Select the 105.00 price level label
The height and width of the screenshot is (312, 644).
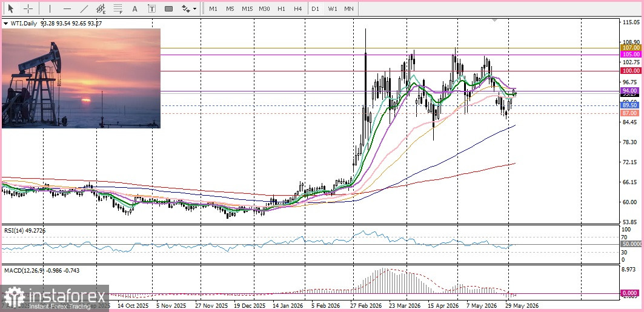point(631,54)
